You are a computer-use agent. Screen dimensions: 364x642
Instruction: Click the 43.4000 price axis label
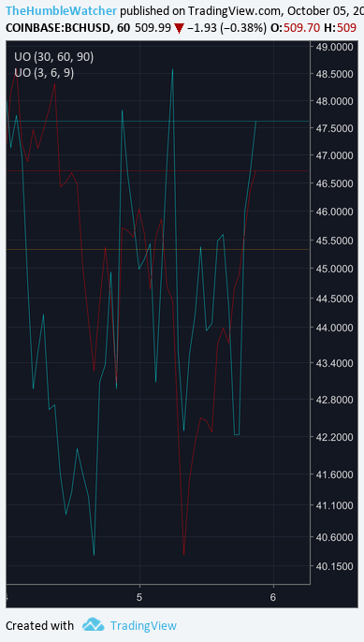[x=334, y=363]
